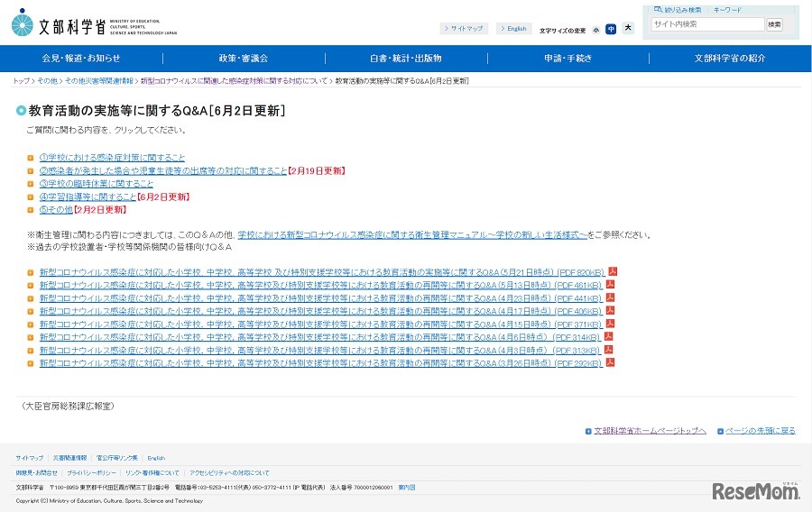
Task: Switch to 絞り込み検索 search tab
Action: tap(678, 10)
